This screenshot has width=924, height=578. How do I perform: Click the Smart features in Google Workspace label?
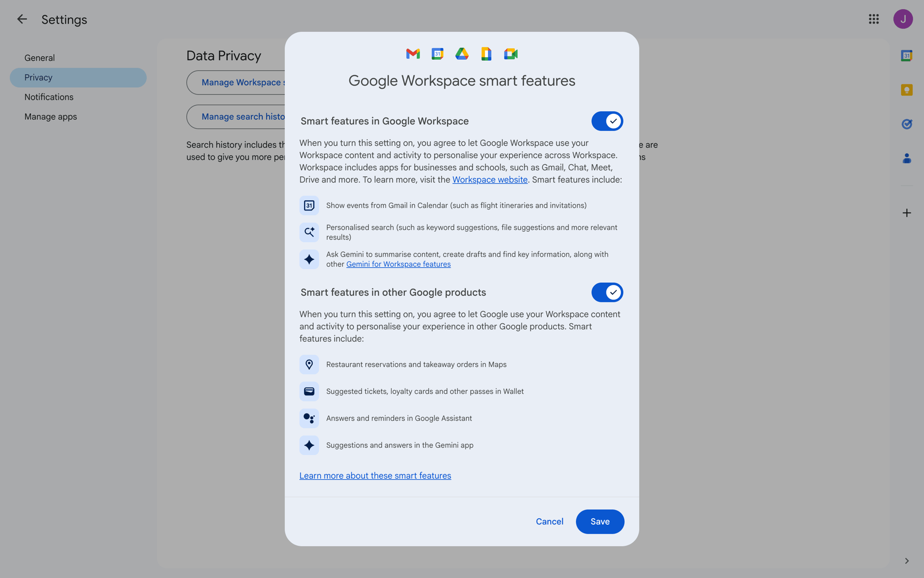coord(385,121)
